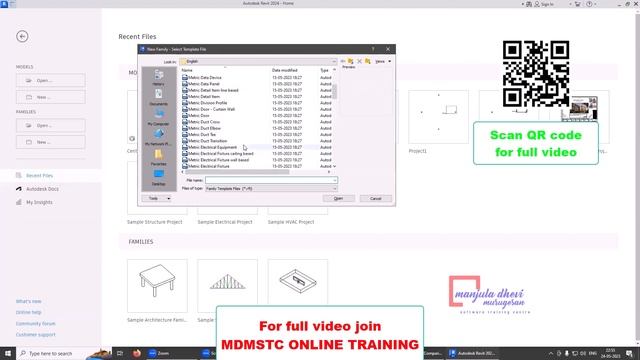
Task: Open Sample Architecture Family thumbnail
Action: [157, 286]
